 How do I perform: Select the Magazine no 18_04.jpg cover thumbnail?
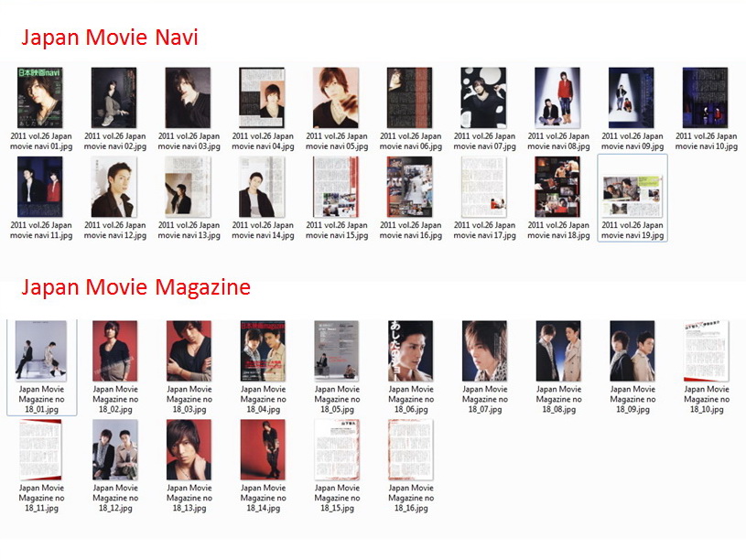click(263, 350)
